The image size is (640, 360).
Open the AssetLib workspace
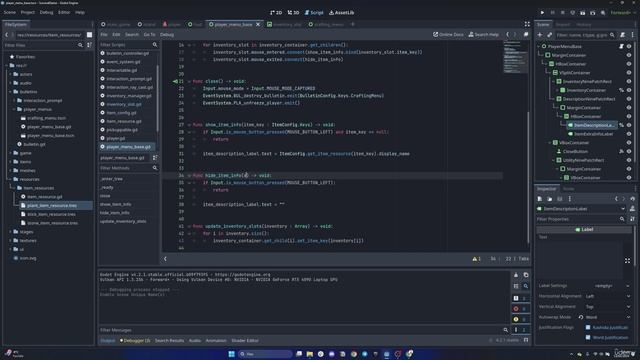pyautogui.click(x=342, y=13)
